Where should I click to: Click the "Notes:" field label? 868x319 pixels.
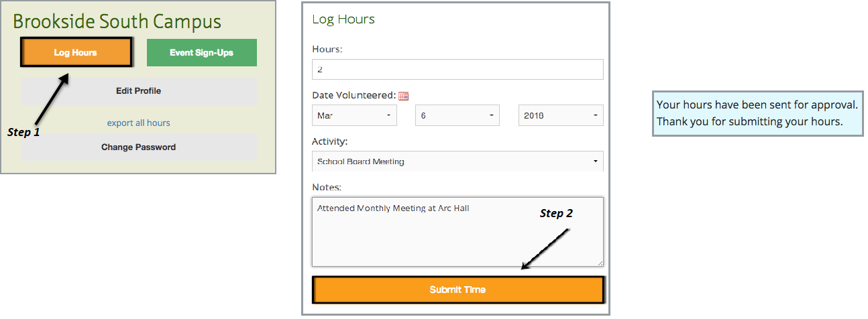[x=327, y=186]
